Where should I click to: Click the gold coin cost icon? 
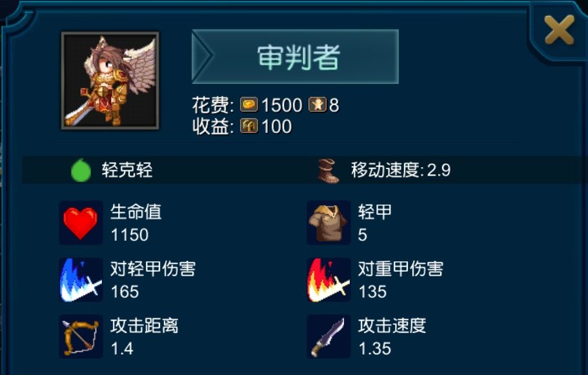[249, 105]
